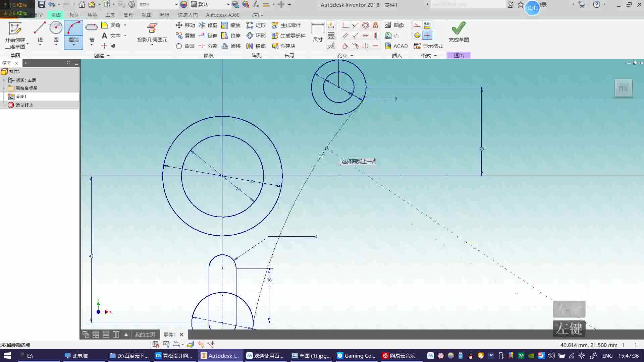Screen dimensions: 644x362
Task: Expand the 视图: 主要 tree node
Action: coord(4,80)
